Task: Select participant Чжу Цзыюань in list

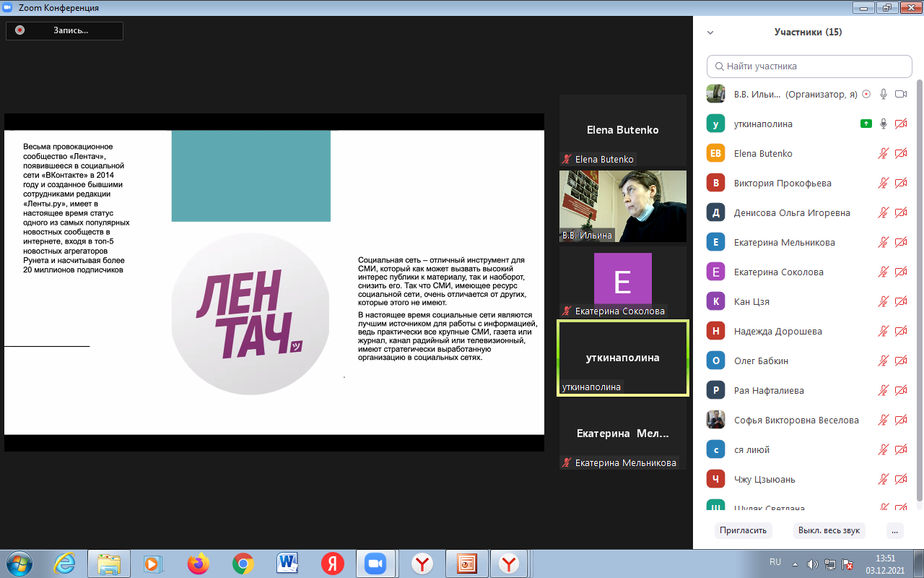Action: pos(805,479)
